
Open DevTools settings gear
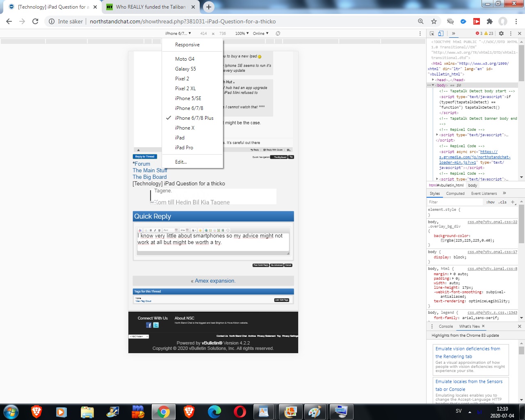(x=501, y=34)
